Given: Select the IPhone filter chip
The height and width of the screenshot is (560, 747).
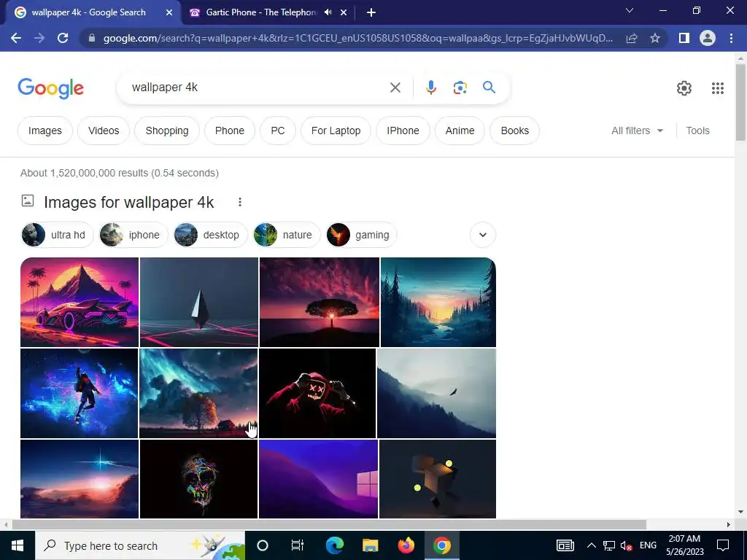Looking at the screenshot, I should [403, 131].
